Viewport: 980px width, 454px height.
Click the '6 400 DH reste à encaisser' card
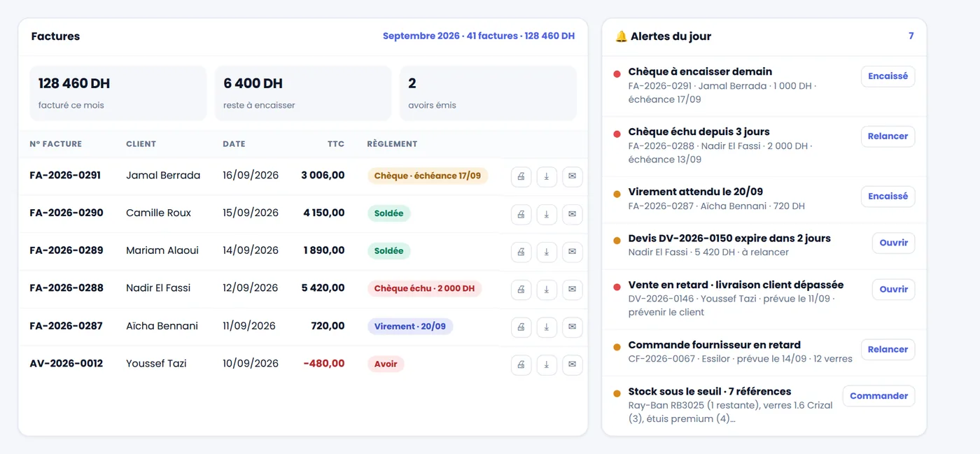click(303, 93)
